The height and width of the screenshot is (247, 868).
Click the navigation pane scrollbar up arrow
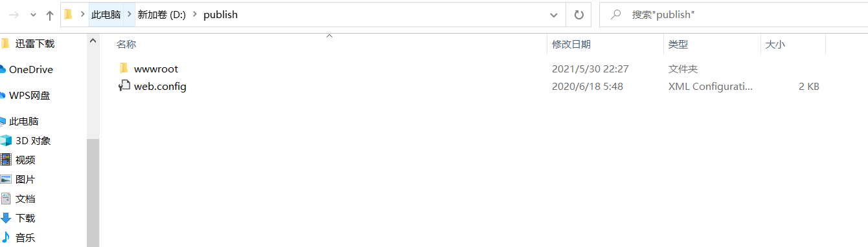point(93,41)
